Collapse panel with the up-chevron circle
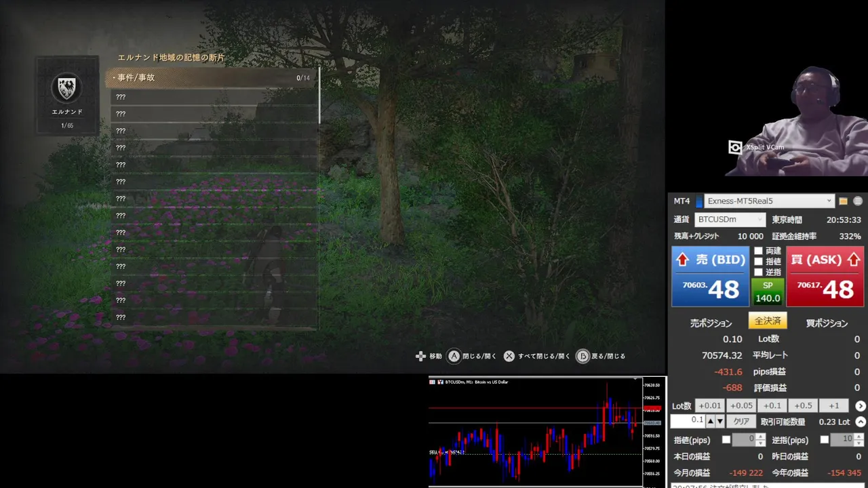 (861, 422)
